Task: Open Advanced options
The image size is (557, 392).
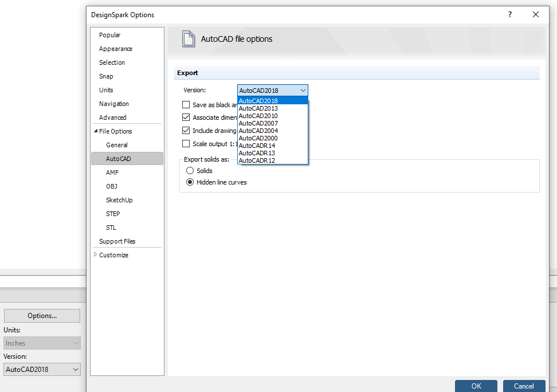Action: click(x=113, y=117)
